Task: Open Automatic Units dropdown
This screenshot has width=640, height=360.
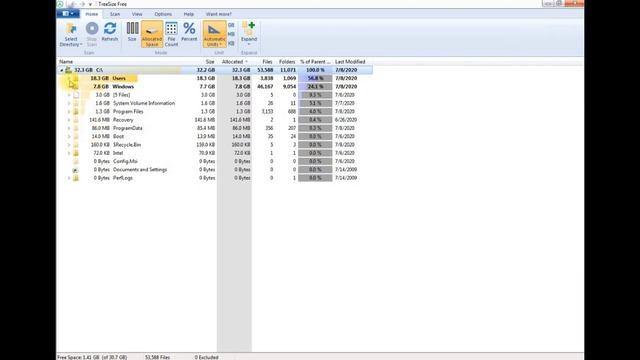Action: point(214,34)
